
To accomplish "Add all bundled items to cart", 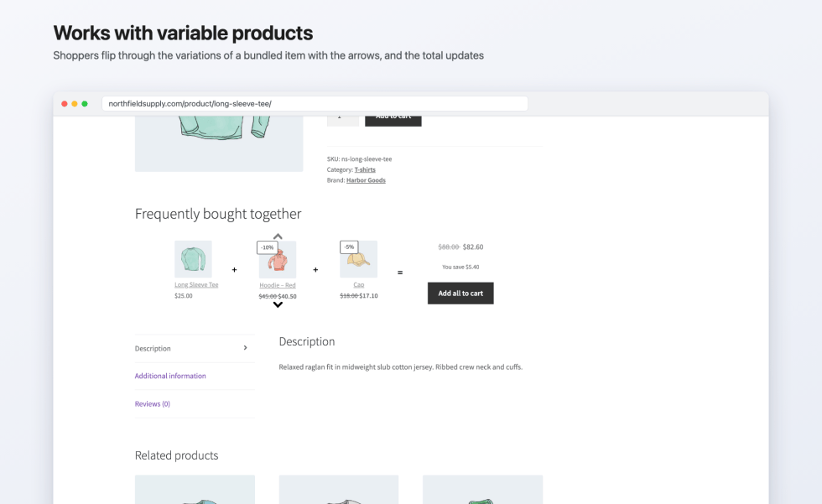I will [x=460, y=294].
